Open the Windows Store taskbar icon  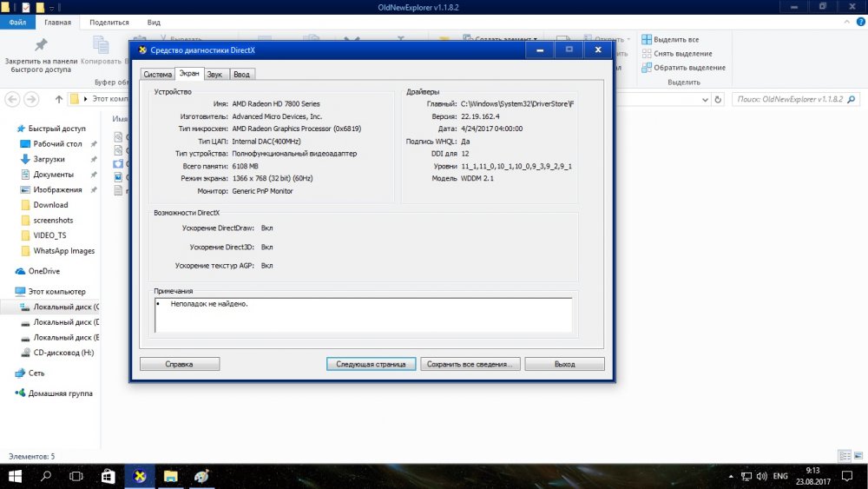click(x=108, y=476)
